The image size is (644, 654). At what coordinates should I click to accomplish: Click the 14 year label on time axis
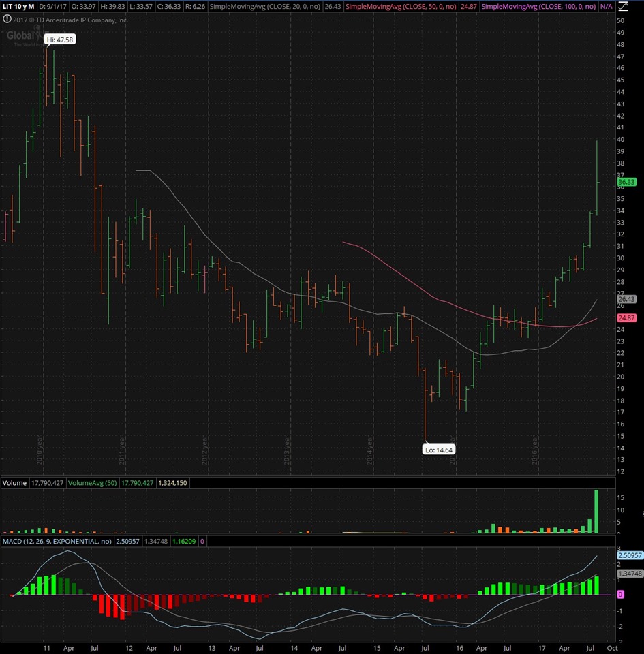coord(294,648)
